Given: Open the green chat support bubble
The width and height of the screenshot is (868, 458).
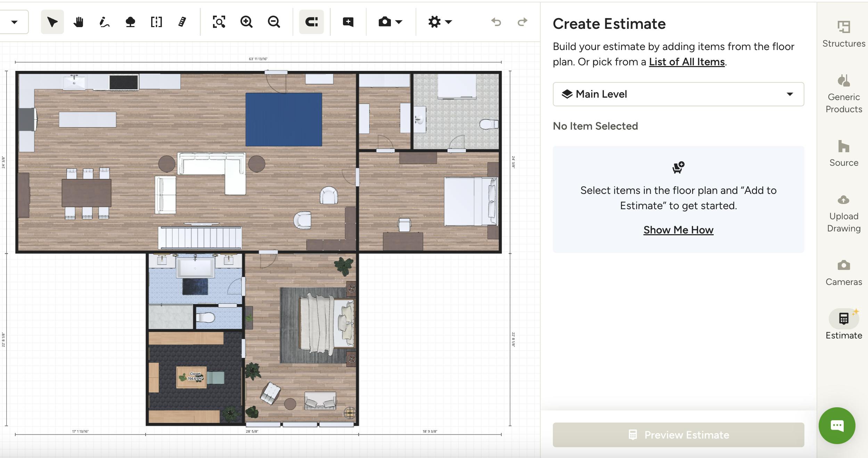Looking at the screenshot, I should click(x=837, y=426).
